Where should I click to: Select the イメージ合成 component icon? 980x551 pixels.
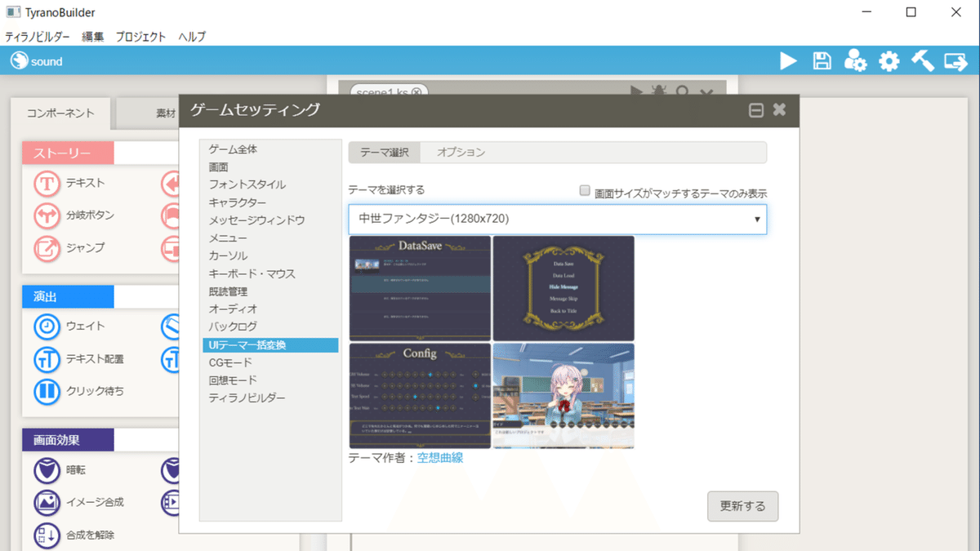coord(47,502)
